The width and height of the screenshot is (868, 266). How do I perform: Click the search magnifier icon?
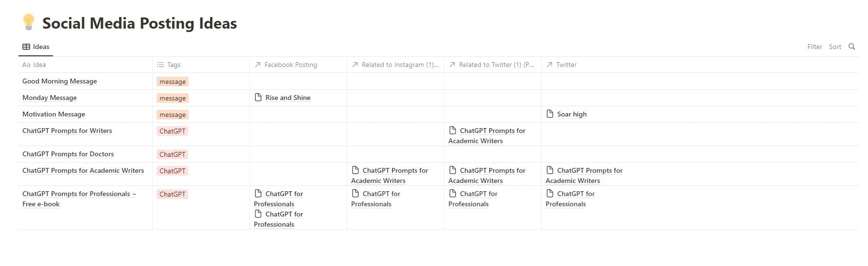[x=851, y=47]
